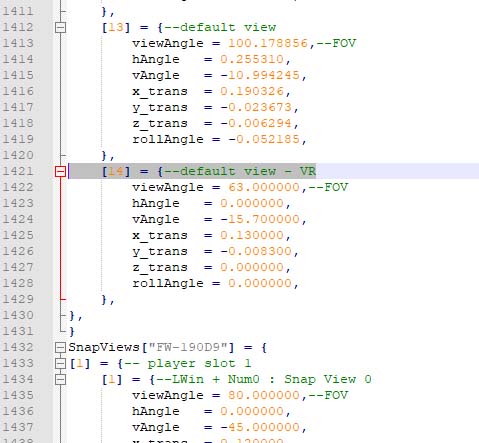Click the index [13] on line 1412

(x=116, y=27)
